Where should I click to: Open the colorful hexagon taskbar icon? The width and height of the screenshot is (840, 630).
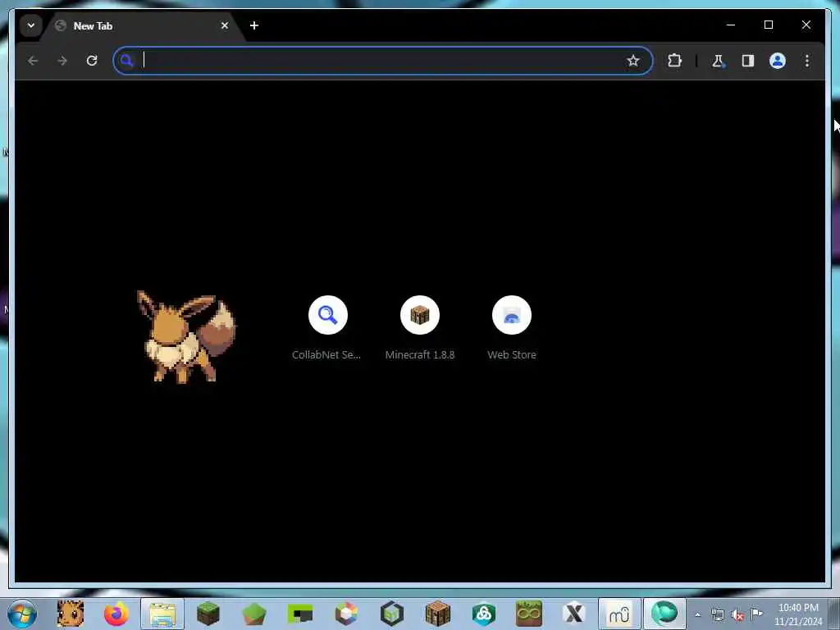tap(346, 614)
